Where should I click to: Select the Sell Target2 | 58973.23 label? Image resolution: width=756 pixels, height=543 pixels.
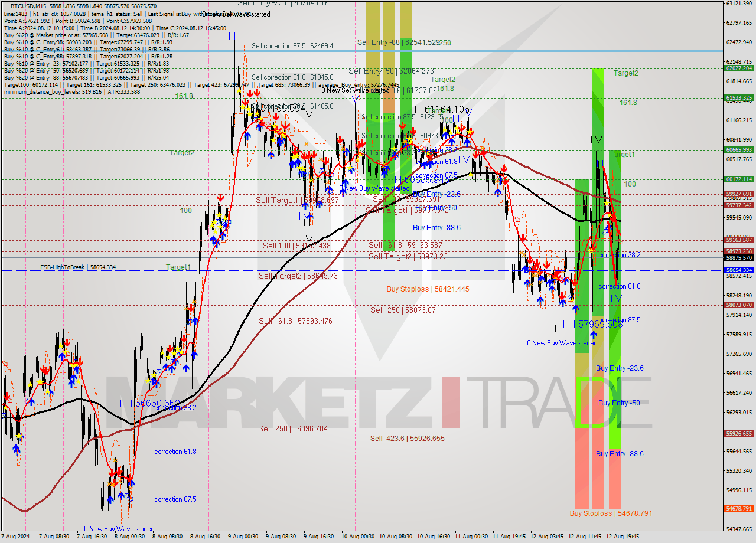pyautogui.click(x=408, y=256)
